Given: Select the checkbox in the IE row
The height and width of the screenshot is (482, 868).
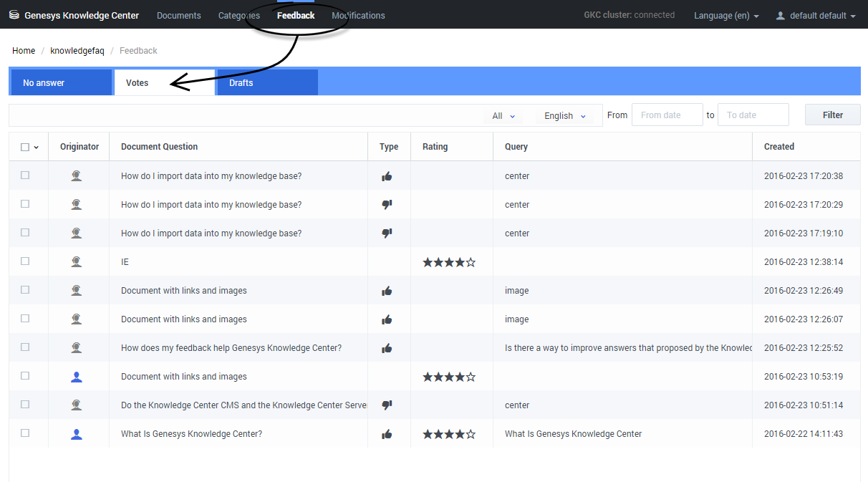Looking at the screenshot, I should (25, 261).
